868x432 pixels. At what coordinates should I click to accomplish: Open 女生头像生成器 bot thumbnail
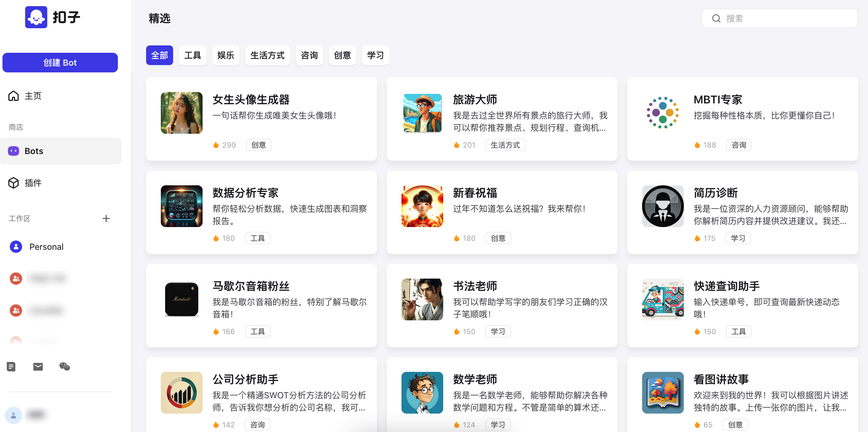(182, 113)
